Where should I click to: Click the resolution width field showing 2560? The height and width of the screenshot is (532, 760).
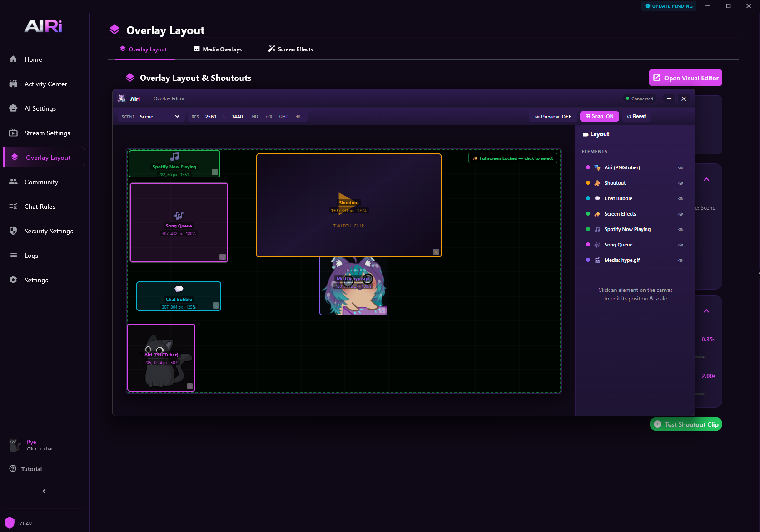point(211,116)
